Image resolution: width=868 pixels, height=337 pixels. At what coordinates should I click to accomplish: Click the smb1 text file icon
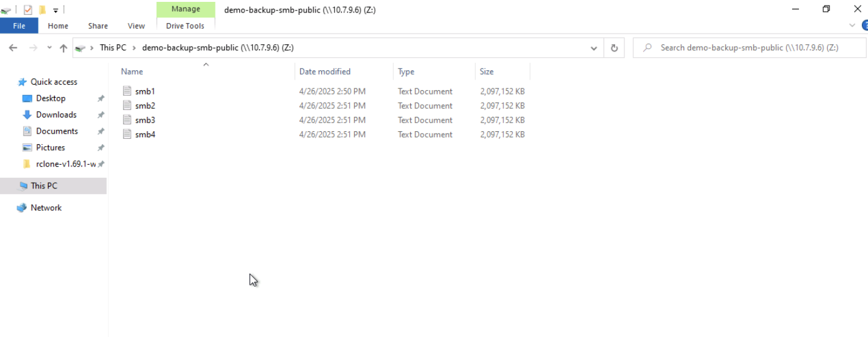(x=127, y=91)
